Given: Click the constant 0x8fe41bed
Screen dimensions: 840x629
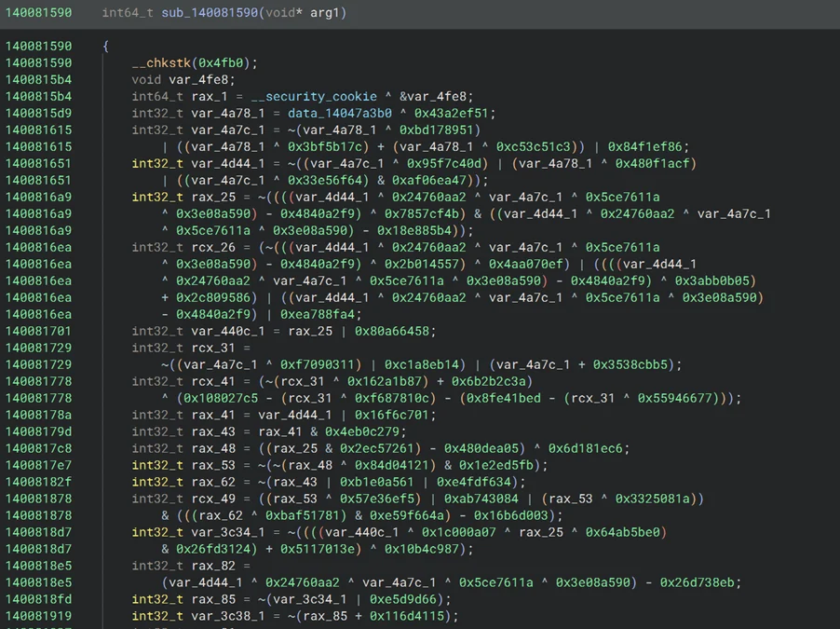Looking at the screenshot, I should point(503,398).
